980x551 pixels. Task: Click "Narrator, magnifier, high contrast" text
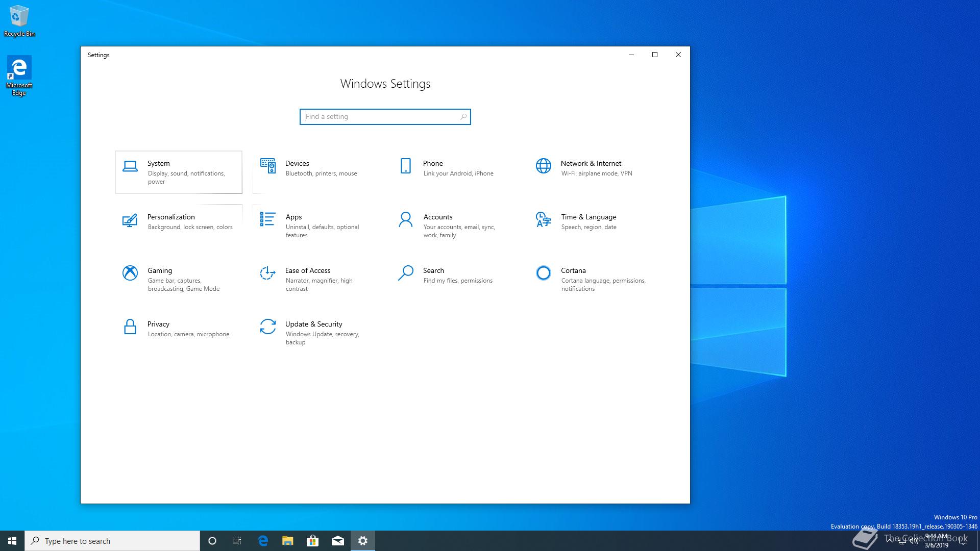[x=319, y=285]
